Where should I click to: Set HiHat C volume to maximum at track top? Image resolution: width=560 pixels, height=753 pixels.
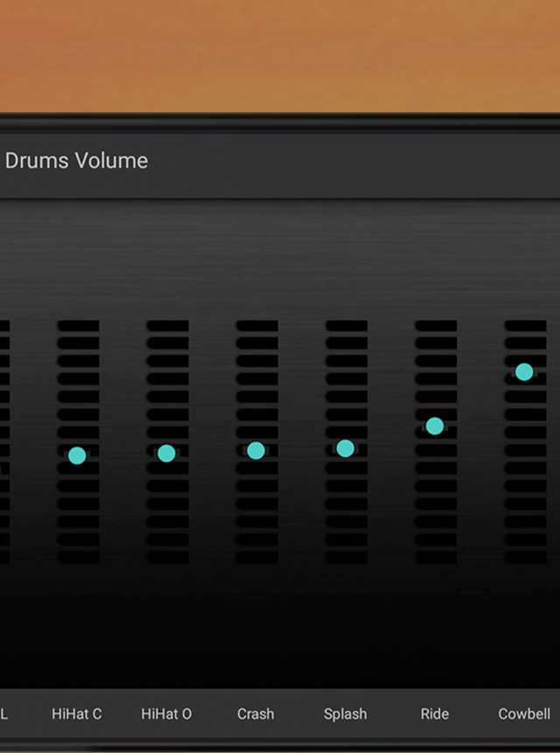pyautogui.click(x=78, y=327)
